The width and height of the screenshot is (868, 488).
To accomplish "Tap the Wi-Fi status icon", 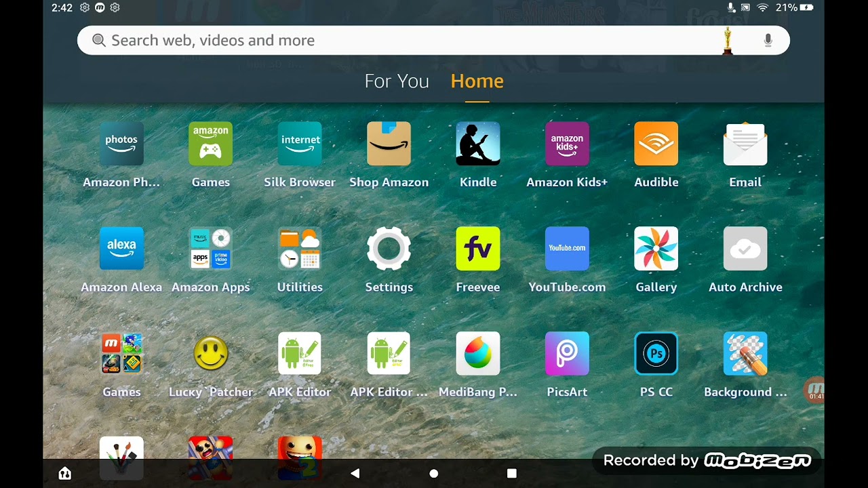I will [762, 7].
